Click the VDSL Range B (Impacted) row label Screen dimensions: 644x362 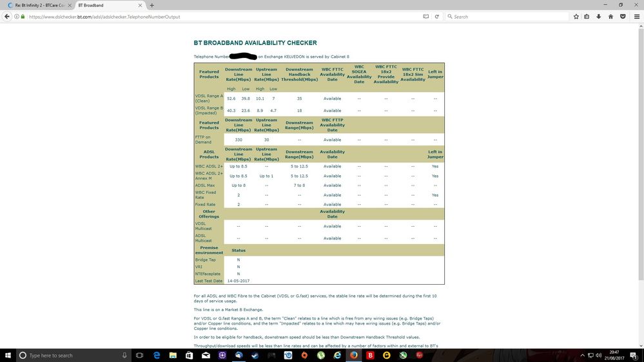[209, 110]
